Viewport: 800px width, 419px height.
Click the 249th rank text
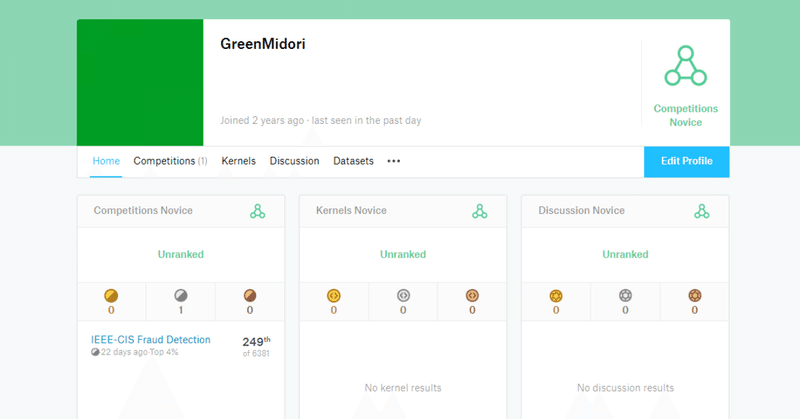pyautogui.click(x=256, y=341)
